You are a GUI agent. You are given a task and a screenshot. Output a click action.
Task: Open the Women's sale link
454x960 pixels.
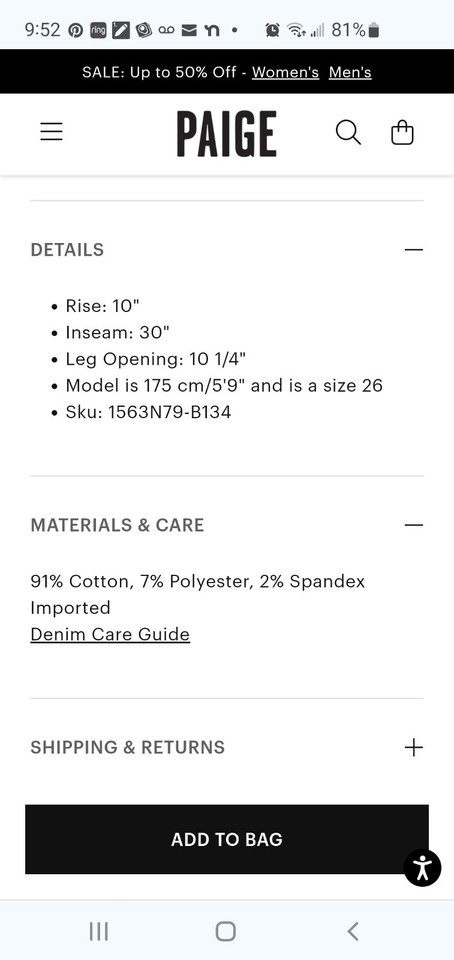pyautogui.click(x=286, y=72)
